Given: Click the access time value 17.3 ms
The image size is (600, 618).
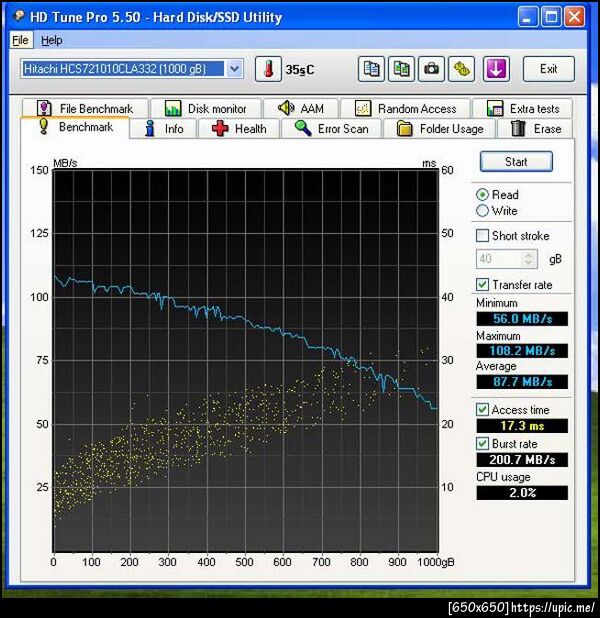Looking at the screenshot, I should pyautogui.click(x=522, y=426).
